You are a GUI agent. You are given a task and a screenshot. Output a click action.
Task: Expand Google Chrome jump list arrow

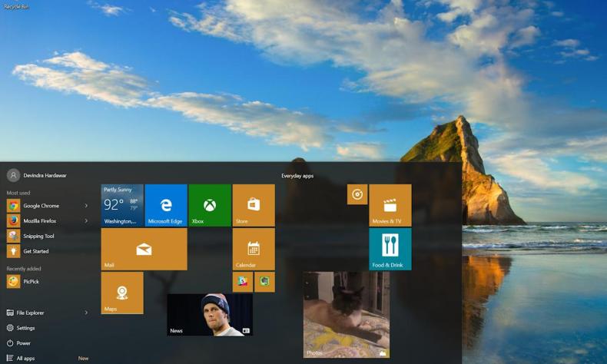[x=86, y=206]
